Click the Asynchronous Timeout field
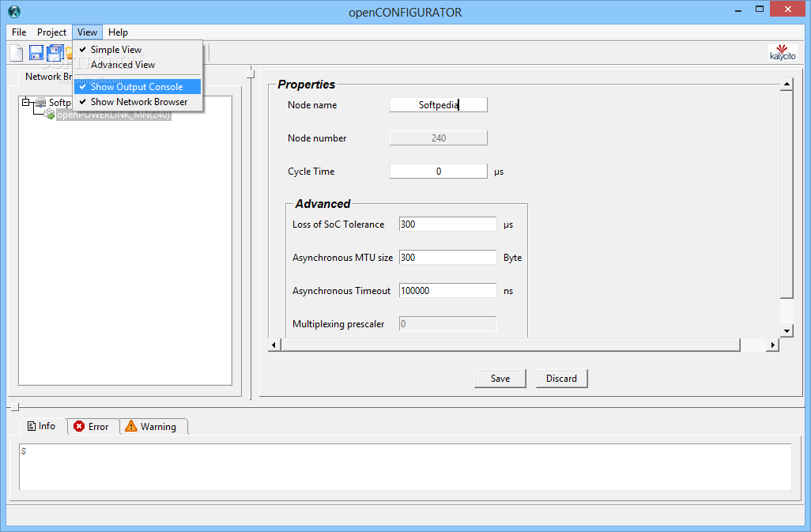The width and height of the screenshot is (811, 532). pos(448,291)
